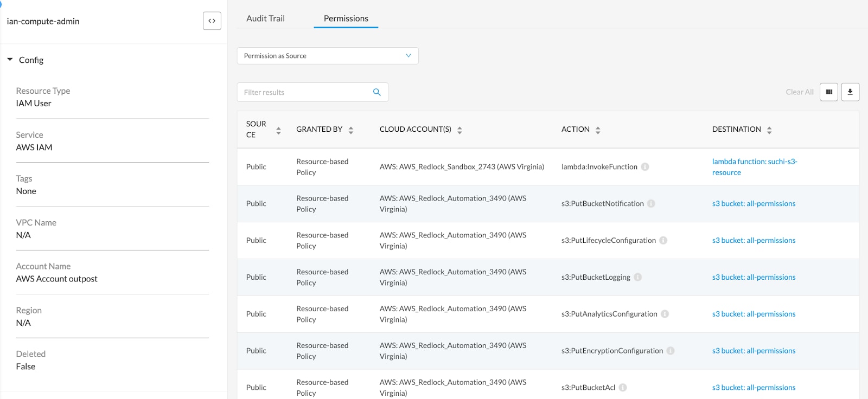Click the s3:PutBucketLogging action text
The width and height of the screenshot is (868, 399).
pyautogui.click(x=596, y=278)
